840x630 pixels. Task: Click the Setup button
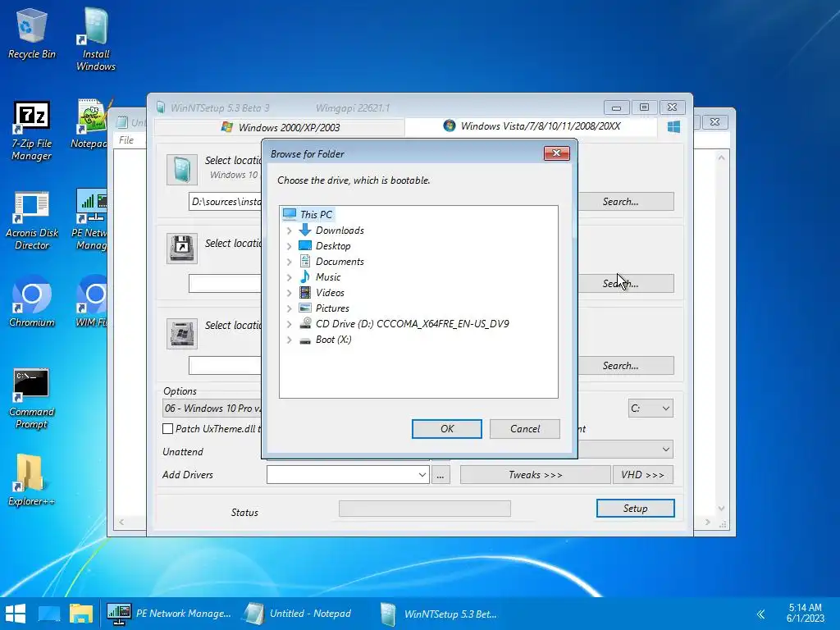[636, 509]
